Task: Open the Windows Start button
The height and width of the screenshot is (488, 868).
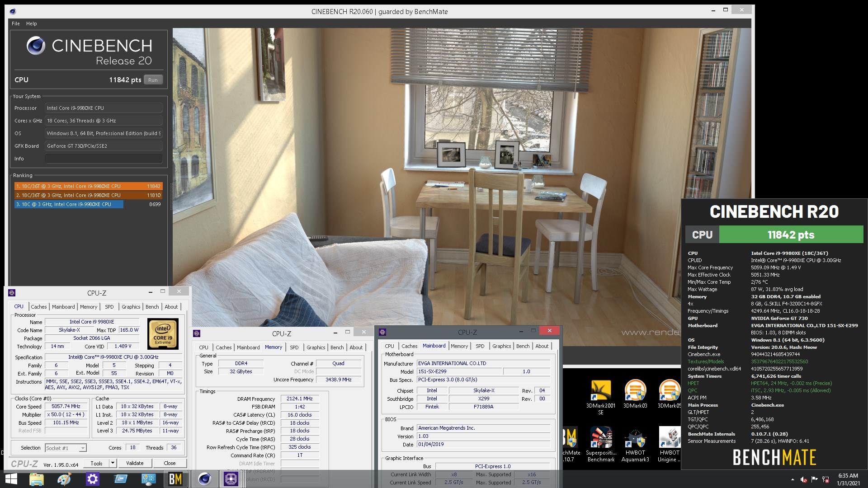Action: click(11, 479)
